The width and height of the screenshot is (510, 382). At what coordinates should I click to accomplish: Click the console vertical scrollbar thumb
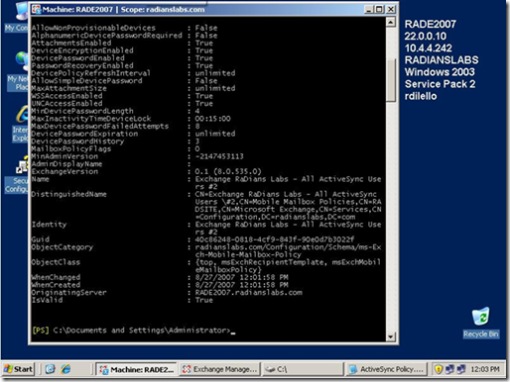click(x=391, y=80)
